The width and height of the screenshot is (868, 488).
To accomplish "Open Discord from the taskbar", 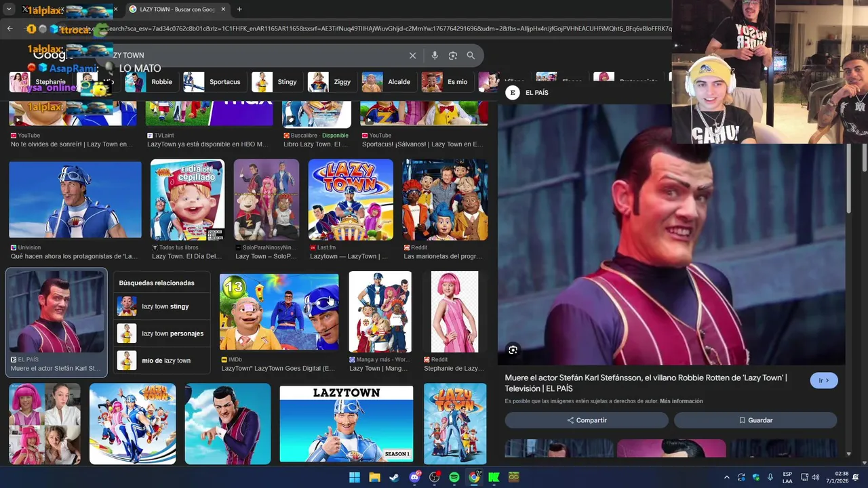I will pyautogui.click(x=414, y=477).
